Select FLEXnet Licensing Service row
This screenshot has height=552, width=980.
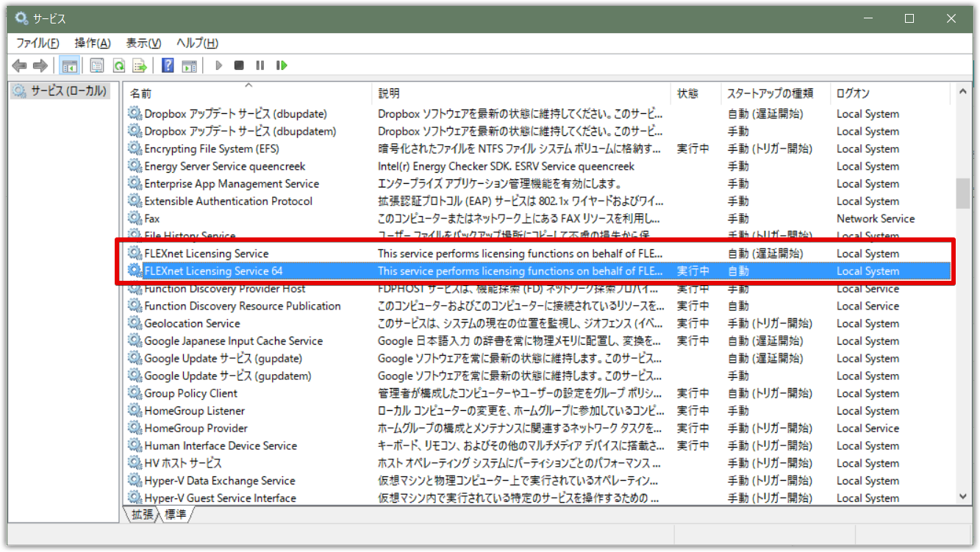coord(538,254)
